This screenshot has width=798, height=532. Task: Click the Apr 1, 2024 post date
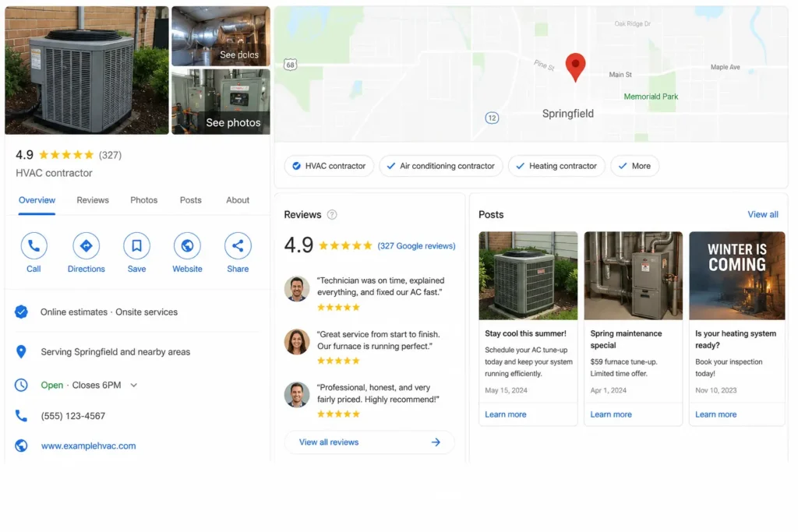[608, 390]
